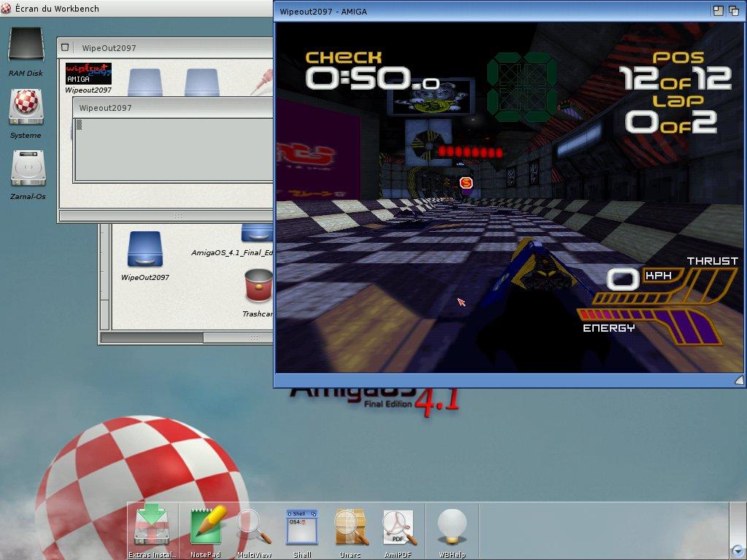Launch the Wipeout2097 AMIGA game icon
The height and width of the screenshot is (560, 747).
pos(88,74)
